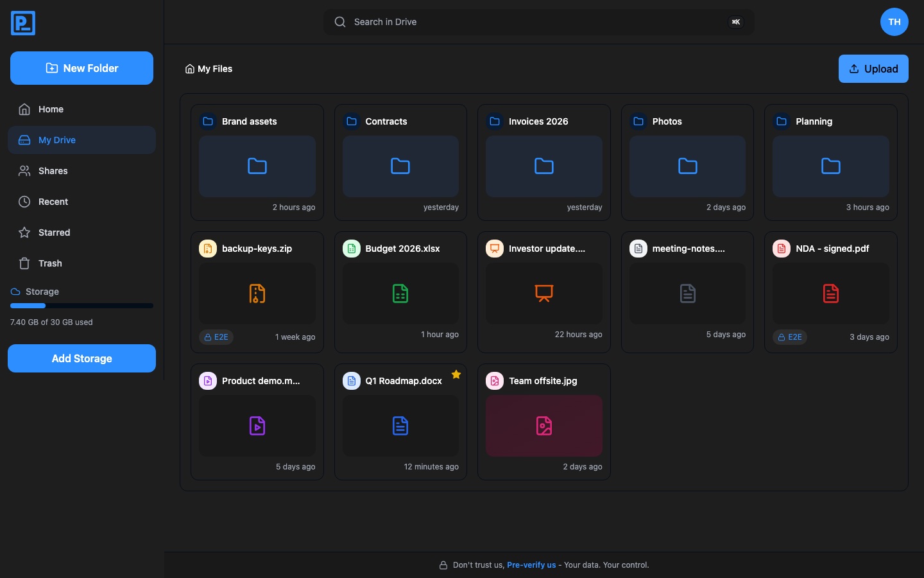The width and height of the screenshot is (924, 578).
Task: Click the Q1 Roadmap.docx document icon
Action: pos(400,426)
